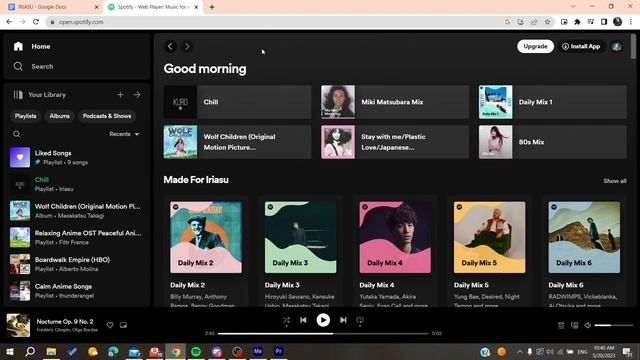This screenshot has width=640, height=360.
Task: Open Relaxing Anime OST playlist
Action: point(76,238)
